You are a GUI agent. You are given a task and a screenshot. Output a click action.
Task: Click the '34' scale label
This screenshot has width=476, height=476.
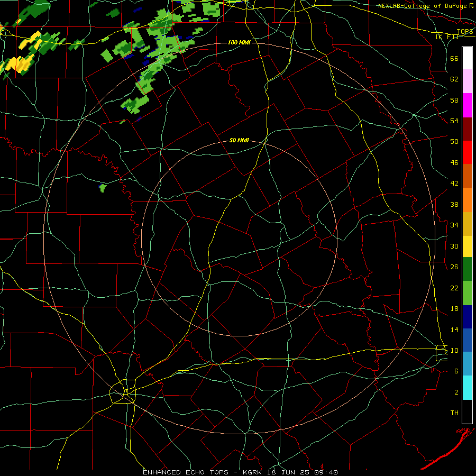[454, 225]
